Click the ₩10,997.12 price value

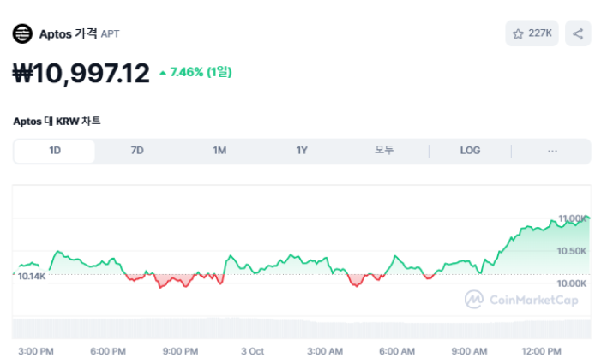click(81, 73)
